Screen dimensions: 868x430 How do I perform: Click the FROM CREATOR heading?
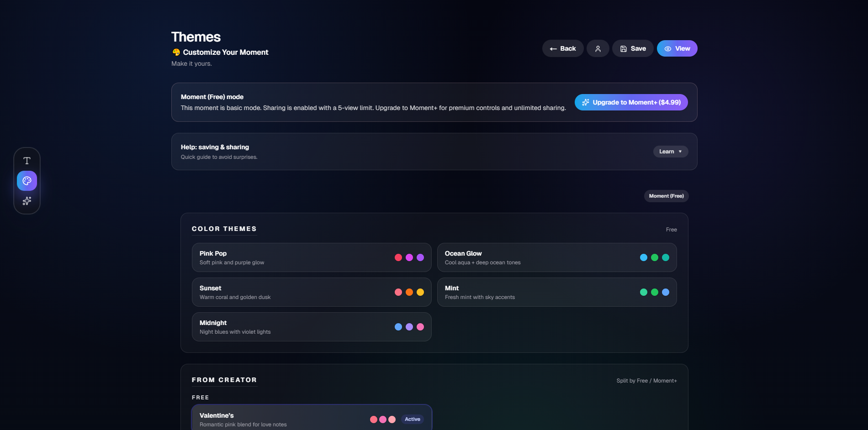pyautogui.click(x=224, y=380)
